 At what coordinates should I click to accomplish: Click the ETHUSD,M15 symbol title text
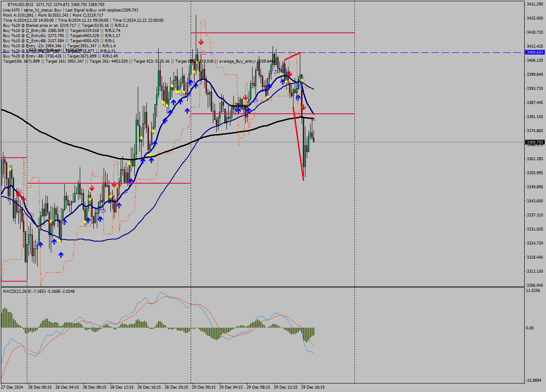[21, 4]
